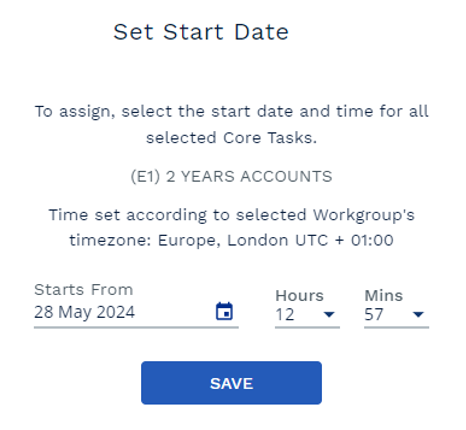Click the 'Mins' label
The width and height of the screenshot is (466, 430).
[384, 295]
